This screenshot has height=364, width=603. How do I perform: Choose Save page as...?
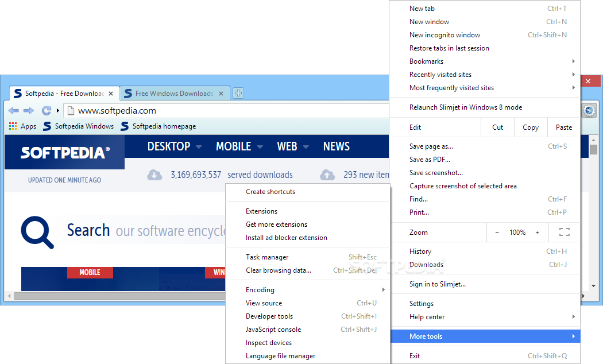[485, 146]
